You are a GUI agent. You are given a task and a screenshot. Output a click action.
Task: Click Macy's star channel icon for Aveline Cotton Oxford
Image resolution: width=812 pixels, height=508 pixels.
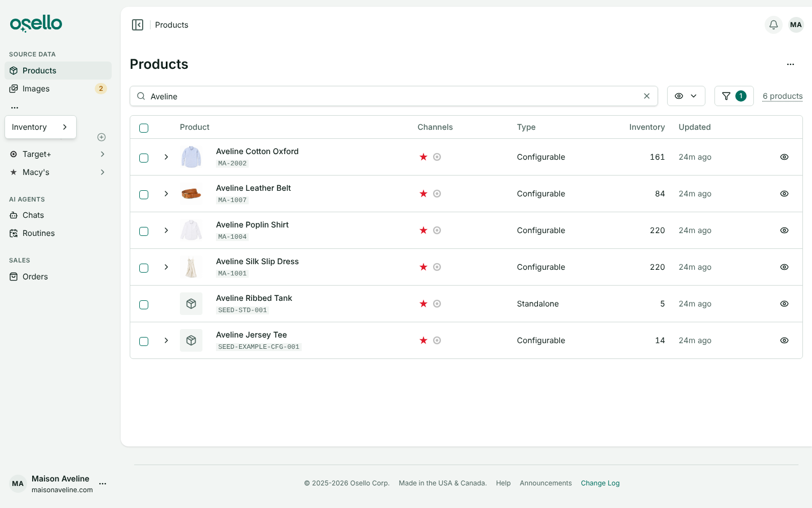tap(423, 157)
